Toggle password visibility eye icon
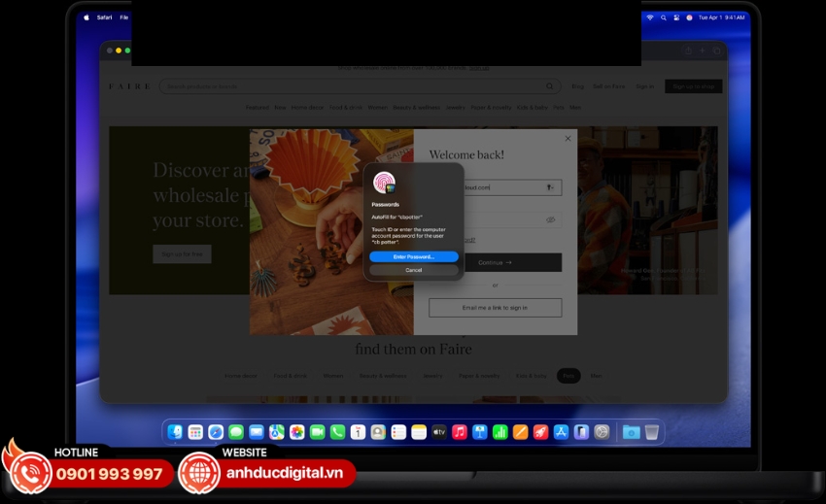This screenshot has height=504, width=826. (550, 219)
